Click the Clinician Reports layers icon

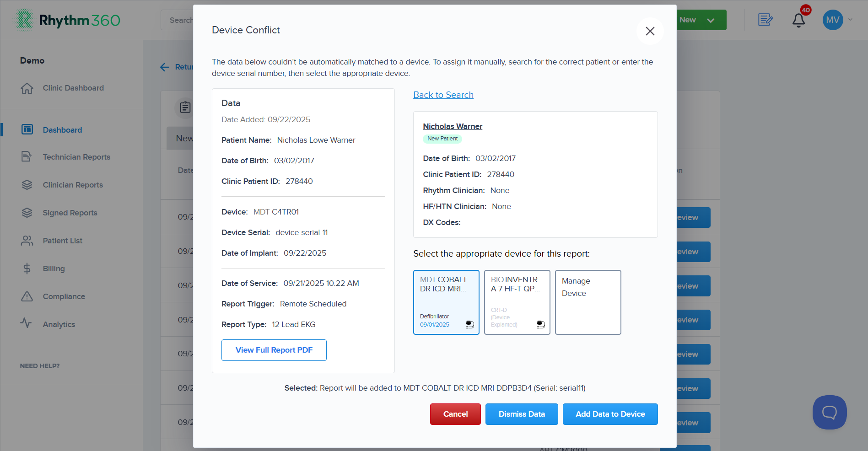(x=27, y=185)
